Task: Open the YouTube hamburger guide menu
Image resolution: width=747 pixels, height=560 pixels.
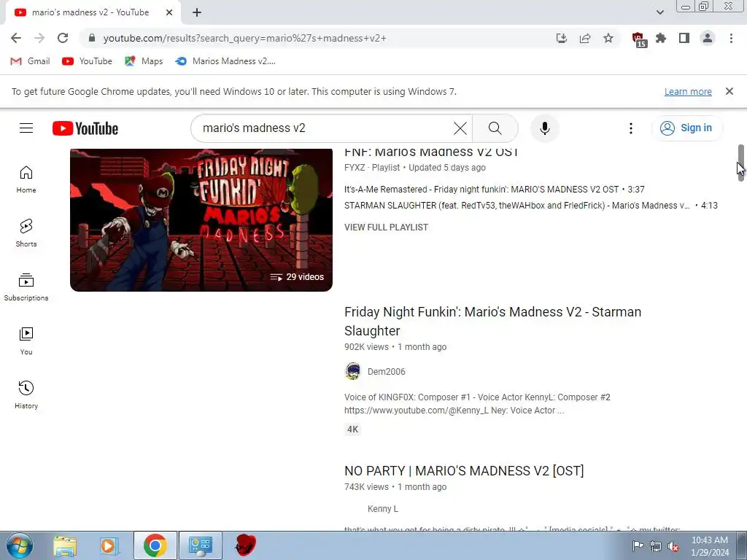Action: pos(26,128)
